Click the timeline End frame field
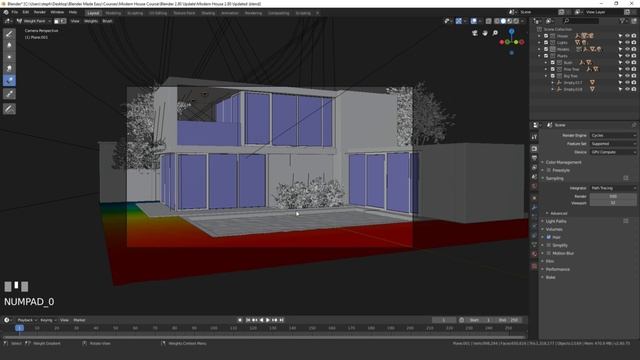 (509, 320)
